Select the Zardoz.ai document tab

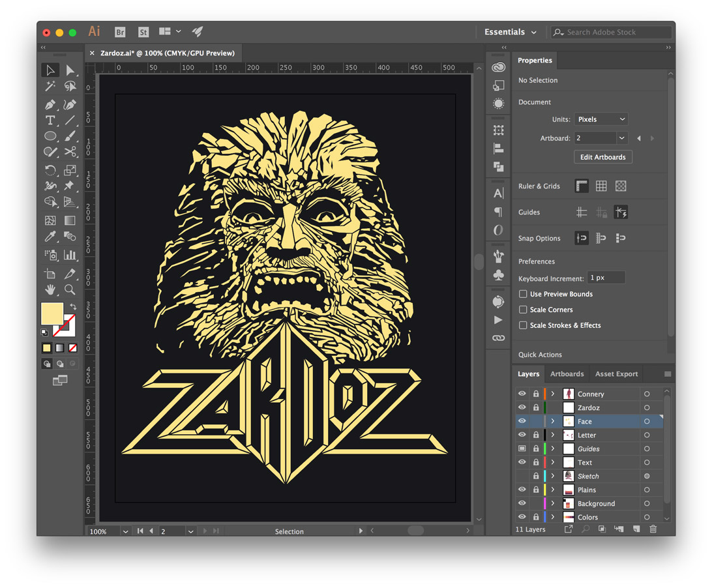coord(167,53)
